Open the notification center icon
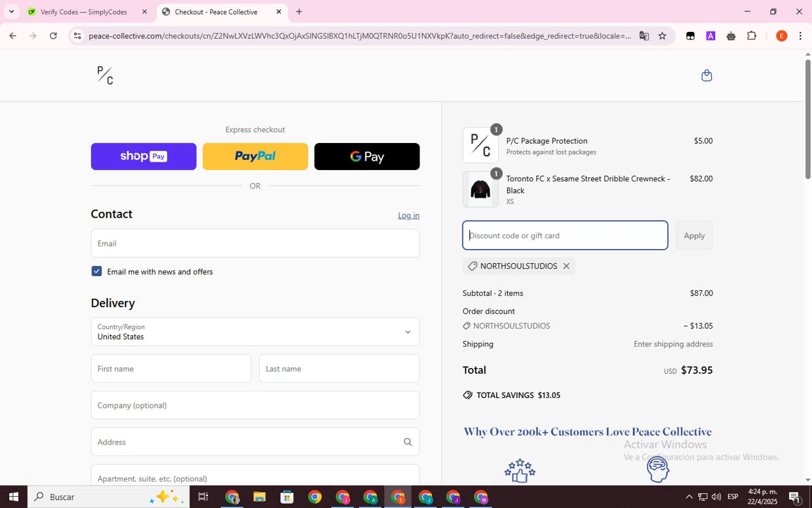The image size is (812, 508). tap(795, 497)
